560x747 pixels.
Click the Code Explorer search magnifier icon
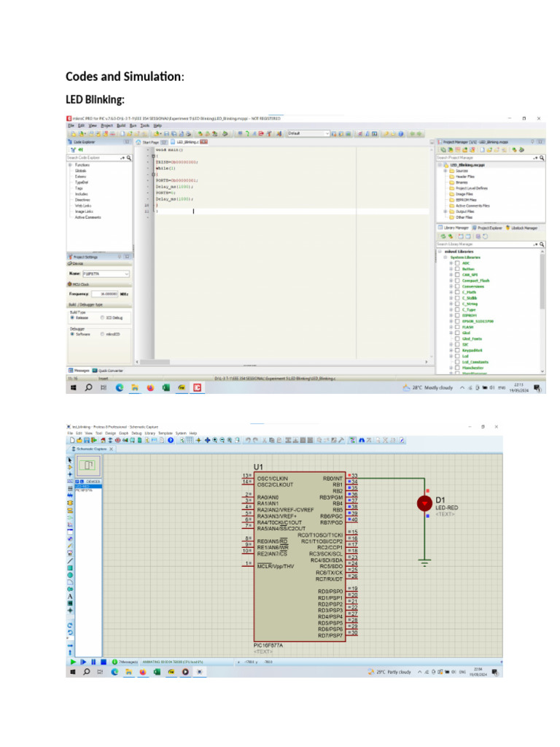130,157
